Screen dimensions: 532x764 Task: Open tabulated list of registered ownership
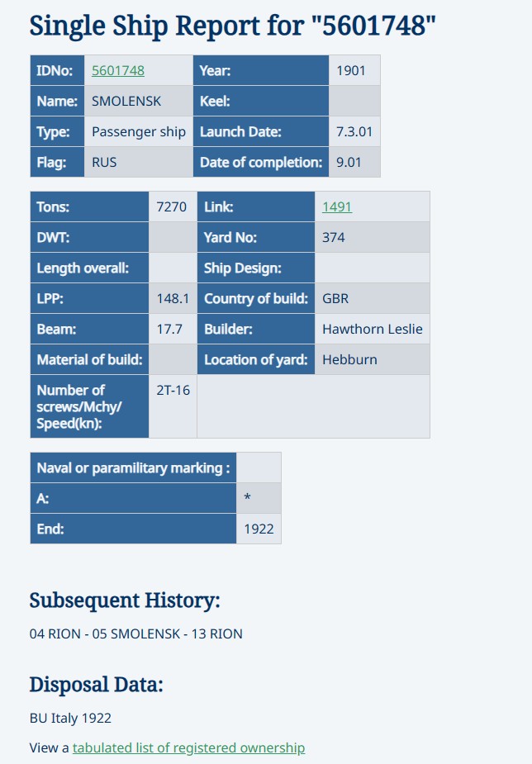(188, 747)
